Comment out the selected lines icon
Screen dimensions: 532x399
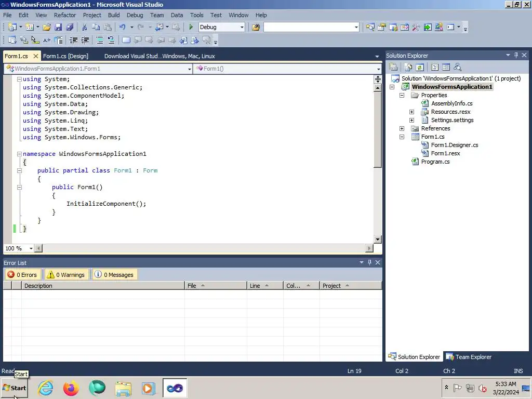pos(100,40)
